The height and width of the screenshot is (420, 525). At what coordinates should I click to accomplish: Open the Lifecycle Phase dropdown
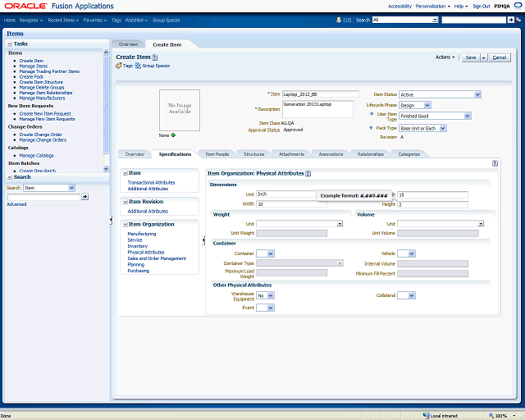(427, 105)
